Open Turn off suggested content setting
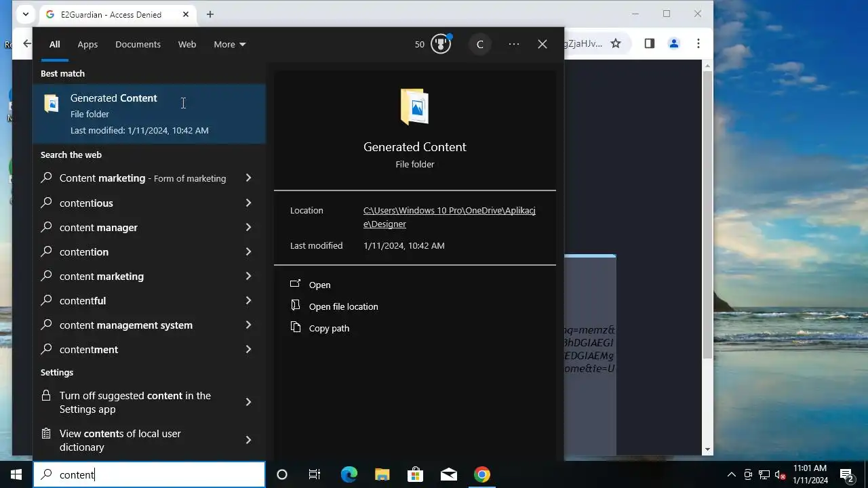The image size is (868, 488). (149, 402)
